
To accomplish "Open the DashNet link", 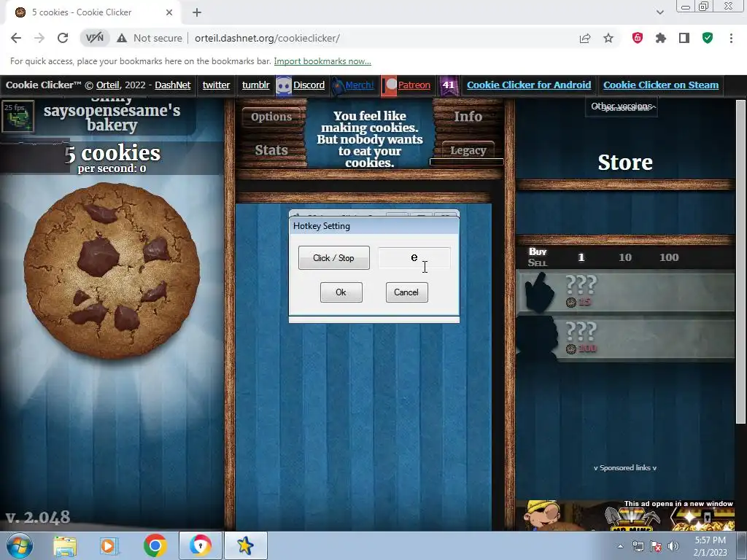I will tap(172, 85).
